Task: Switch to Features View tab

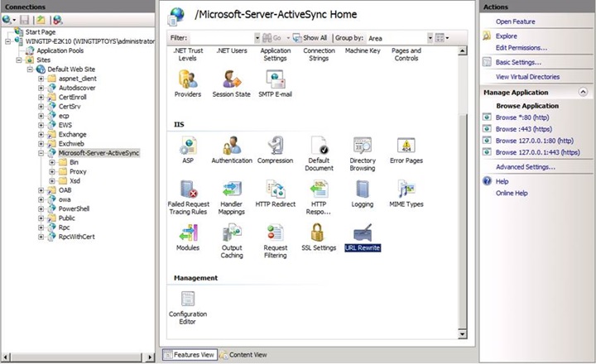Action: (x=190, y=355)
